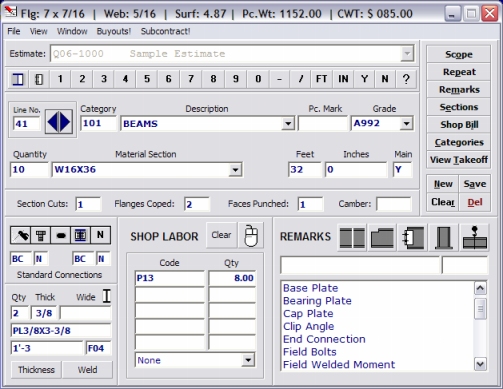503x389 pixels.
Task: Click the N connection type button
Action: pyautogui.click(x=100, y=236)
